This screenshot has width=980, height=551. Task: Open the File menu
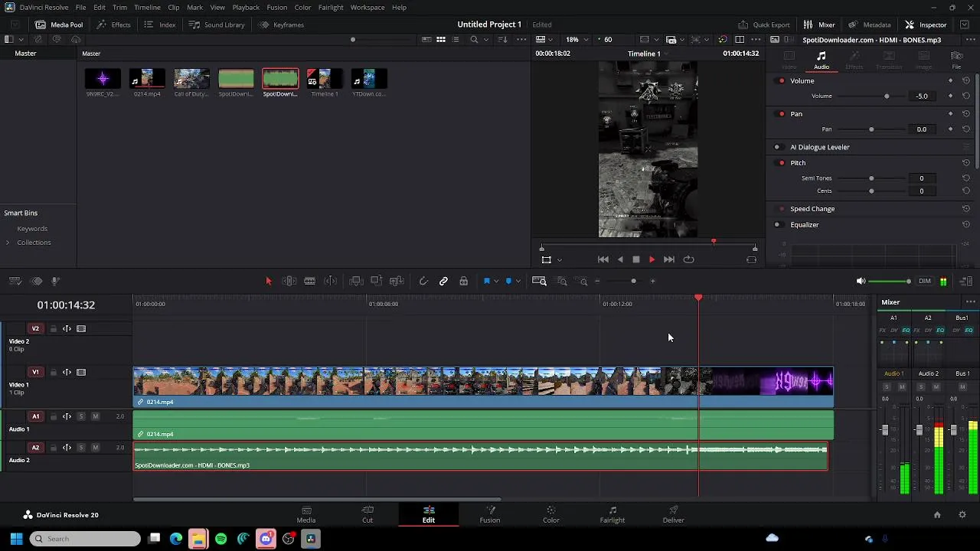80,7
